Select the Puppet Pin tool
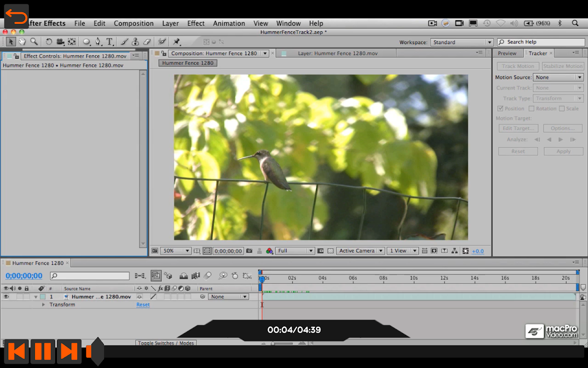 pos(176,42)
